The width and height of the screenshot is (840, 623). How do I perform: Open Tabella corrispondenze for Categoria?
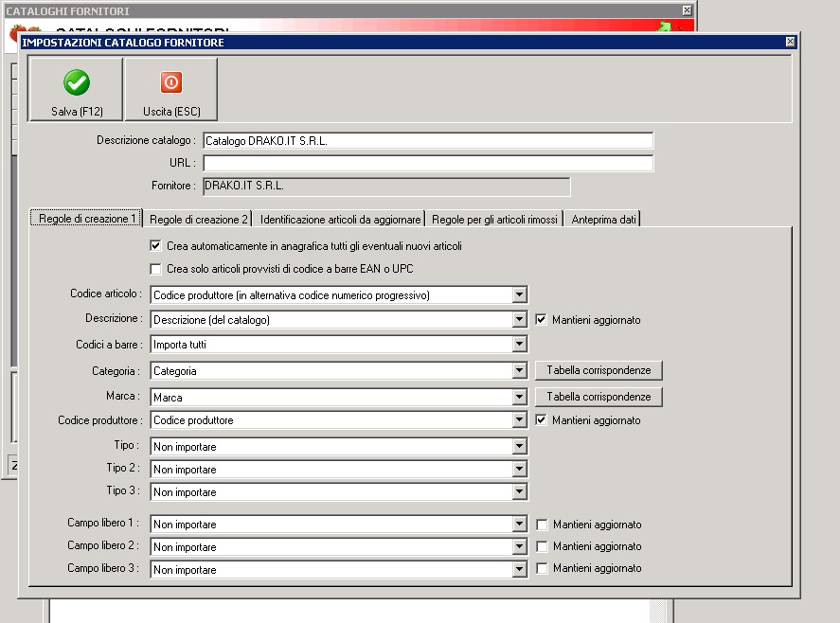(599, 370)
